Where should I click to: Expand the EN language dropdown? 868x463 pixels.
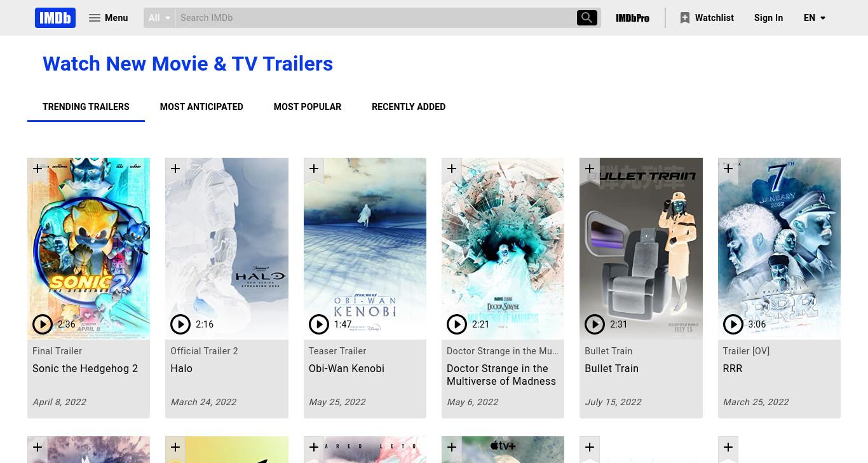tap(815, 18)
